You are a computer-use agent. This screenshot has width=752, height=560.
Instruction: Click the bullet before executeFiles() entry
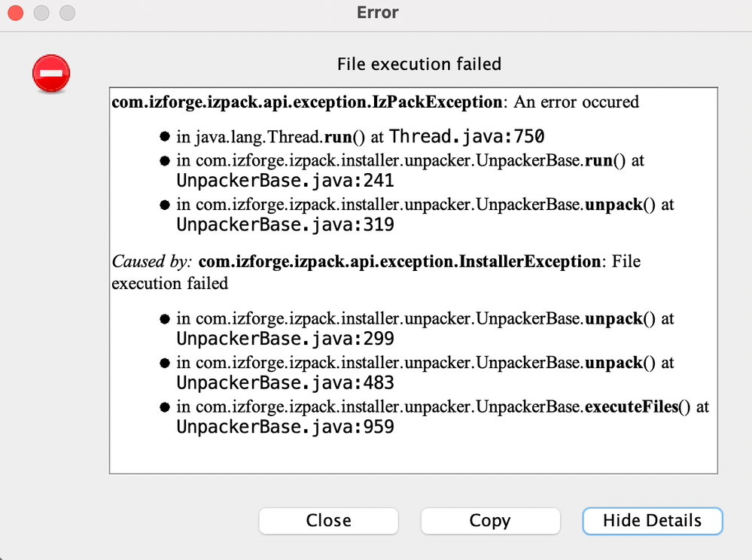click(x=165, y=407)
